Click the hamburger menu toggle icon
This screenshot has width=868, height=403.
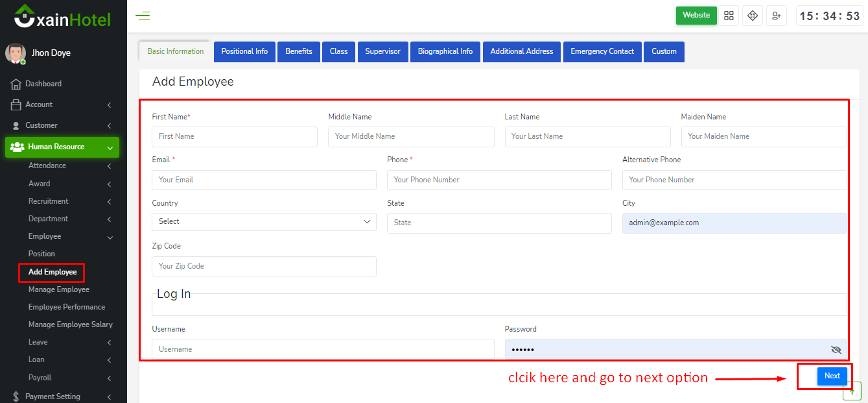click(143, 16)
